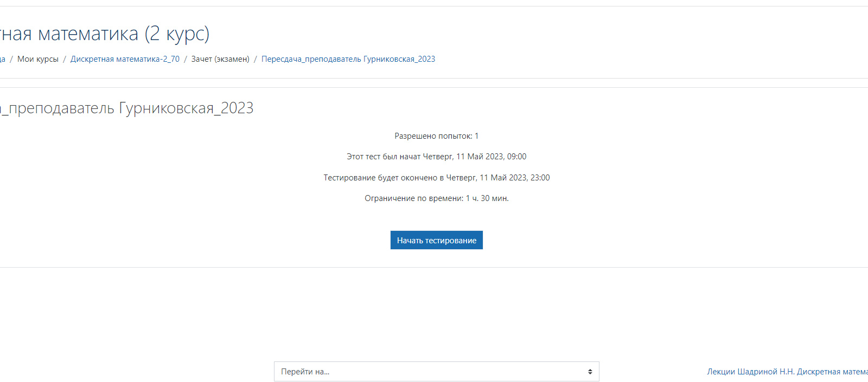This screenshot has width=868, height=382.
Task: Click the cut-off first breadcrumb link at left edge
Action: [x=2, y=59]
